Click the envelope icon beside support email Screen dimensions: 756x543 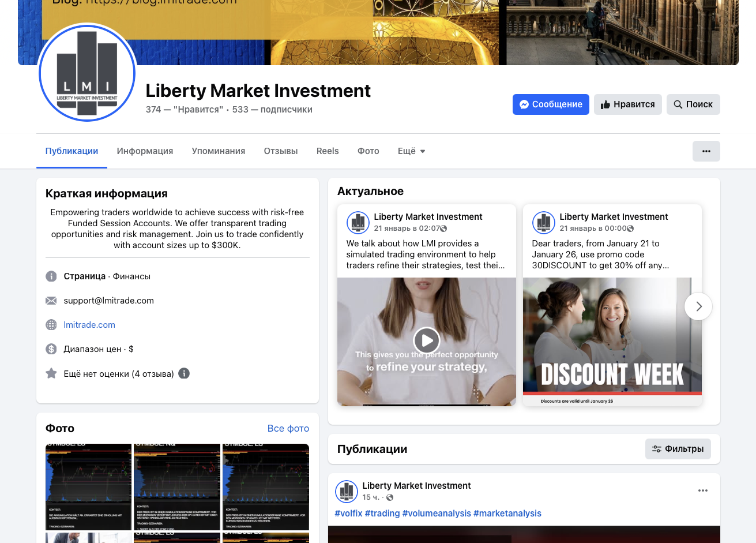click(51, 301)
